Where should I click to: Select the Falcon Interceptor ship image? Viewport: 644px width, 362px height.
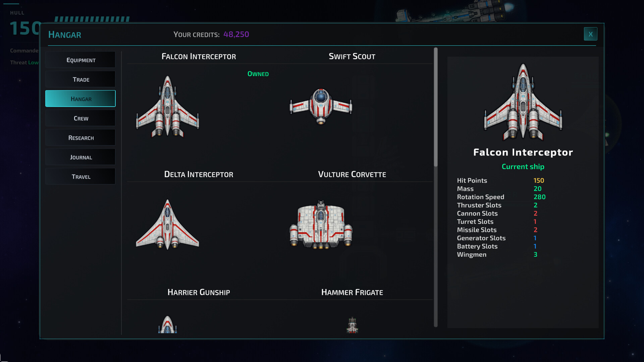[167, 107]
